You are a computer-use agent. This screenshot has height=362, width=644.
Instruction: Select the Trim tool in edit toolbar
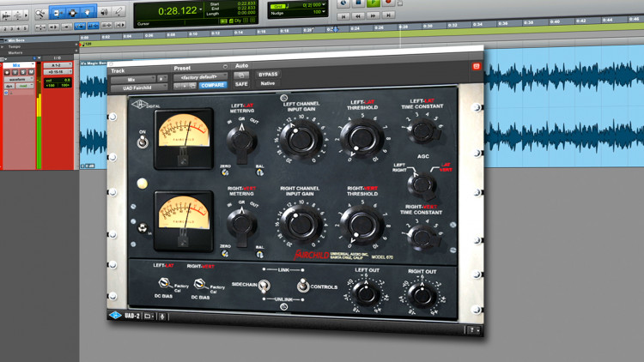coord(57,13)
